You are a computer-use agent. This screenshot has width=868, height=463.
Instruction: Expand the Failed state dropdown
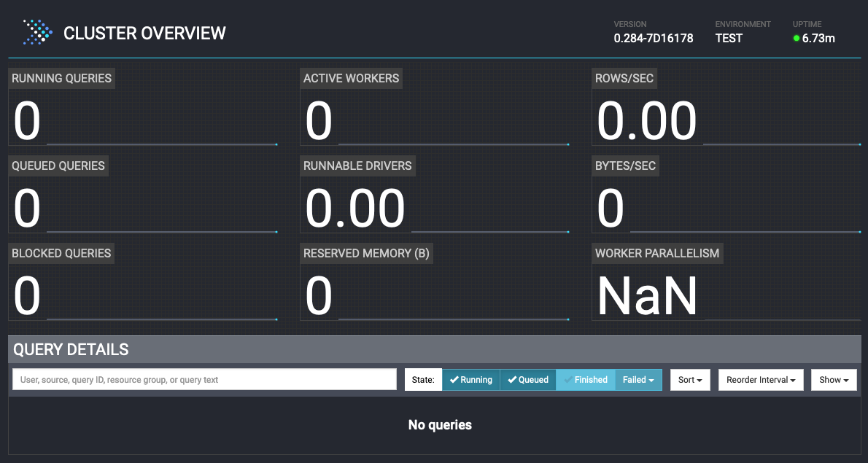(x=638, y=380)
